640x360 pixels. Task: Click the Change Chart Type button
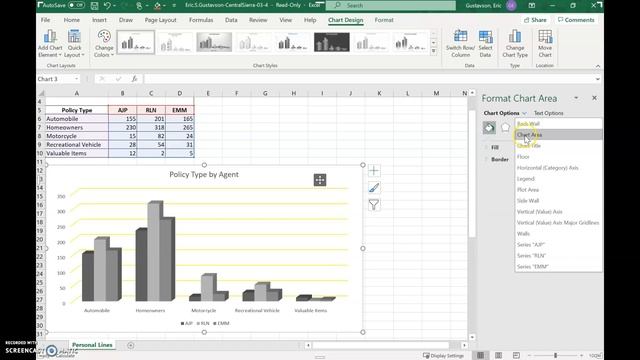515,43
